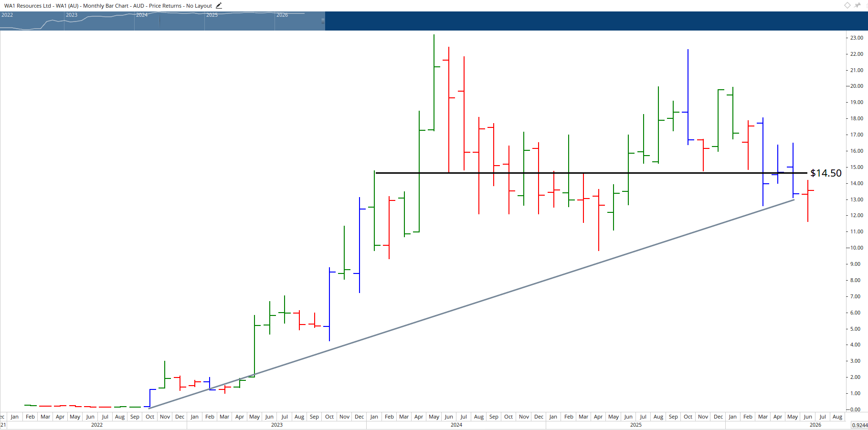
Task: Click year 2026 on the bottom date axis
Action: tap(815, 425)
